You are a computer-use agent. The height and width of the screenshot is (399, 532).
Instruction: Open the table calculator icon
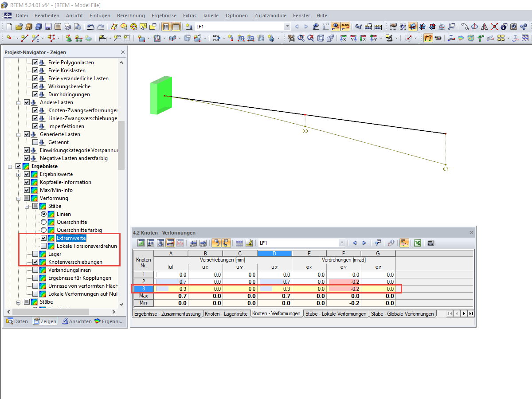[x=431, y=243]
